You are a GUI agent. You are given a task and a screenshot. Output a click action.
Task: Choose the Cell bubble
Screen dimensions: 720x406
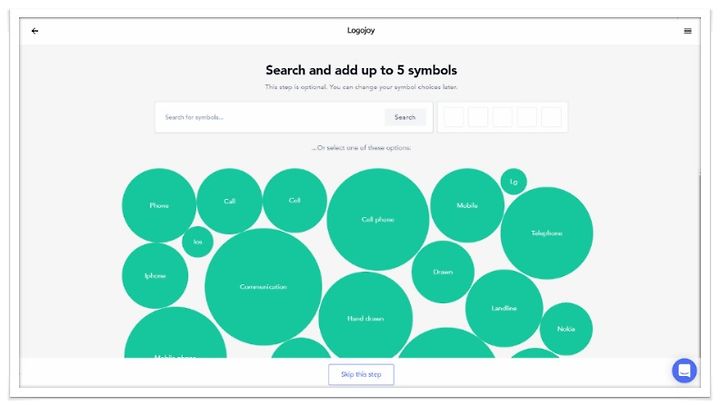pos(295,200)
